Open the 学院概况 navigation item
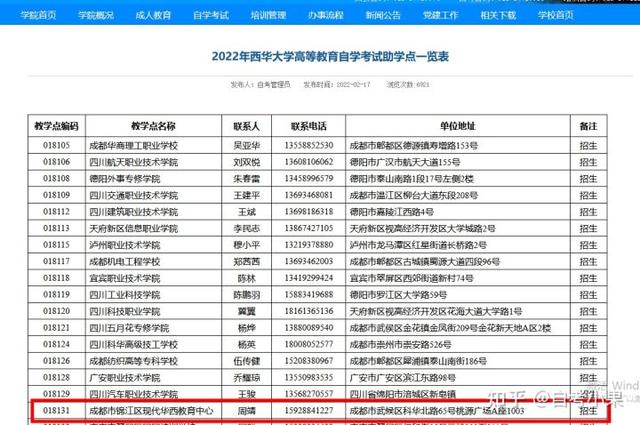Screen dimensions: 640x425 click(96, 16)
